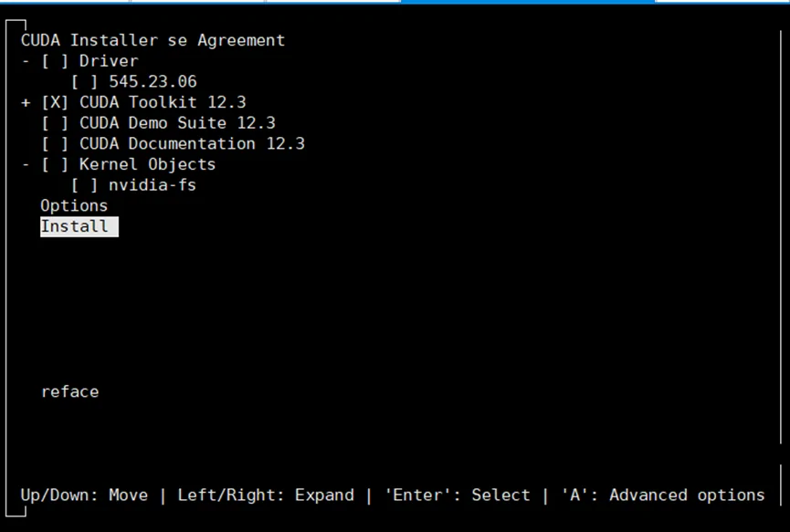This screenshot has height=532, width=790.
Task: Click the "'A': Advanced options" hint
Action: point(663,495)
